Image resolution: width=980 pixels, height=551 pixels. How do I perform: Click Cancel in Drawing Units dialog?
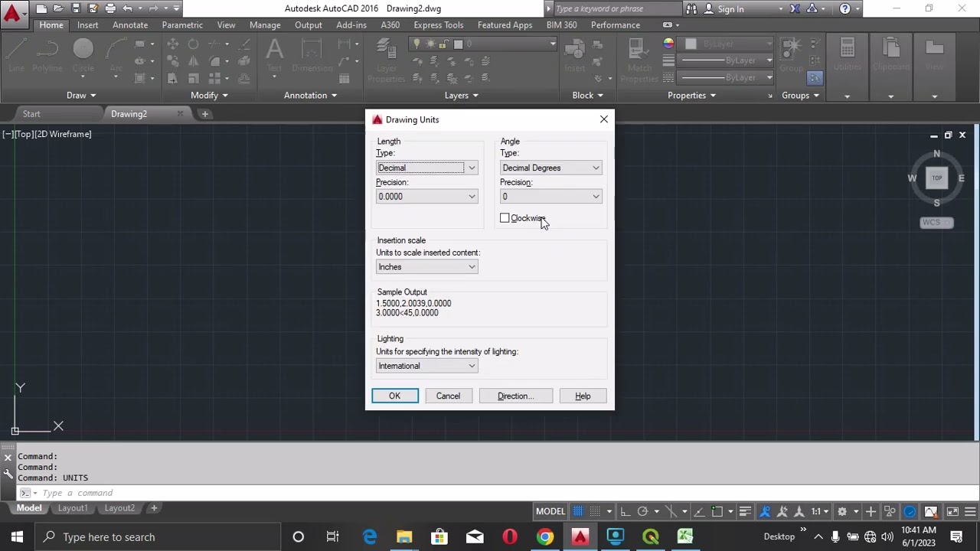click(x=448, y=396)
